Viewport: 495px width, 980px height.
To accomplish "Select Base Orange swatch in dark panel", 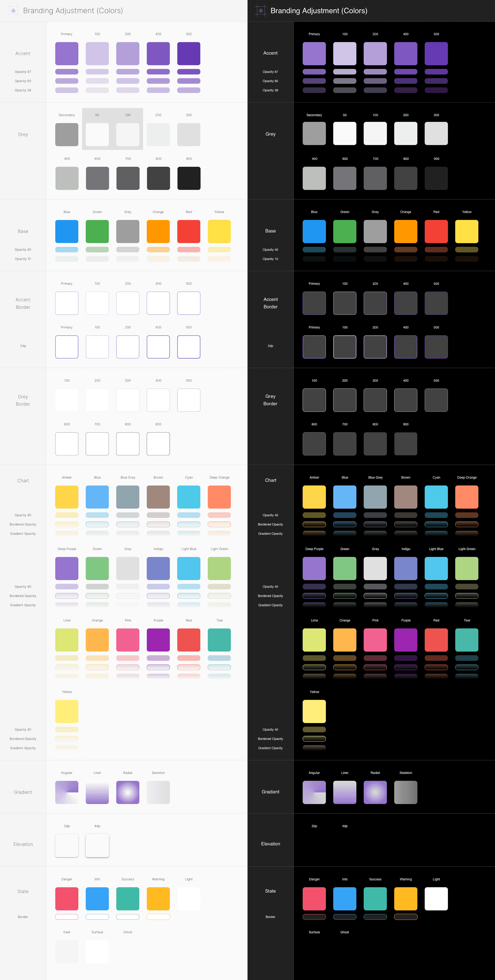I will click(x=406, y=231).
